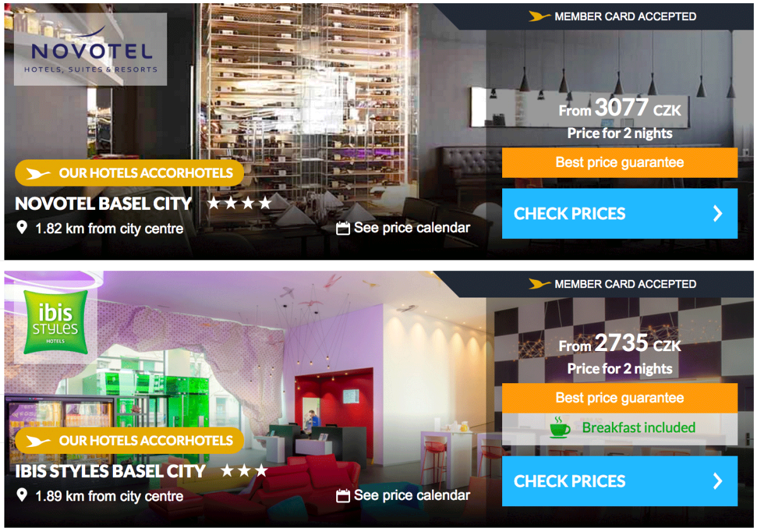
Task: Click location pin next to 1.89 km
Action: pyautogui.click(x=22, y=495)
